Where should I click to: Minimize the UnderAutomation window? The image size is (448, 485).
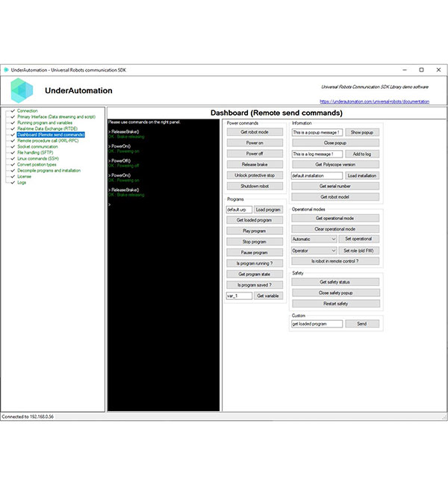(x=405, y=70)
